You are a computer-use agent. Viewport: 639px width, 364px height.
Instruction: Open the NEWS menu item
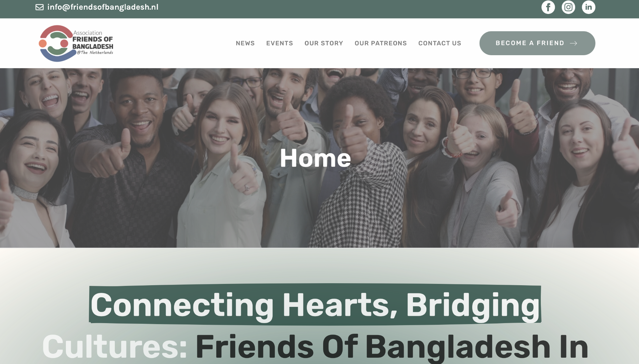(x=245, y=43)
